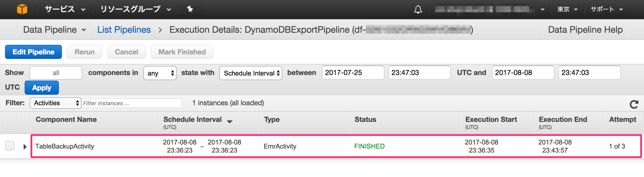This screenshot has height=177, width=644.
Task: Expand the TableBackupActivity row details
Action: (x=24, y=146)
